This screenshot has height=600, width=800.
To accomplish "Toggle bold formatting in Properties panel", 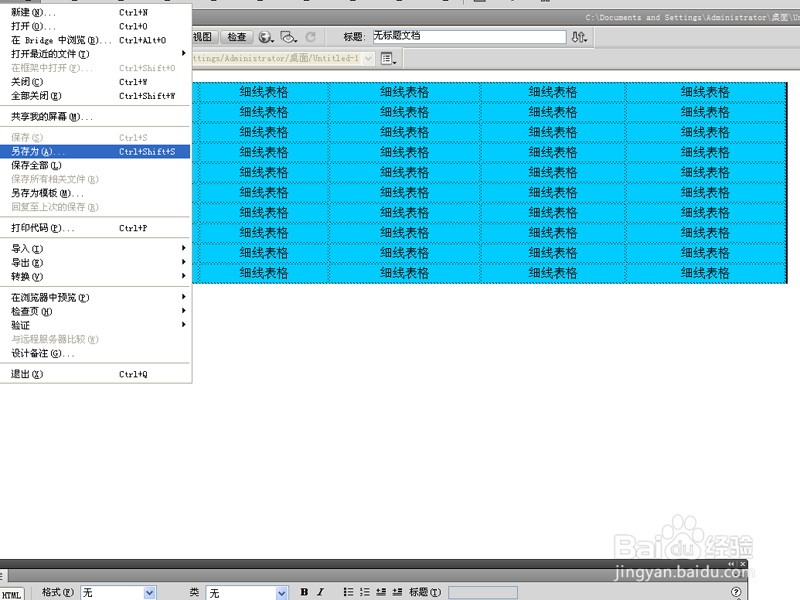I will click(304, 592).
